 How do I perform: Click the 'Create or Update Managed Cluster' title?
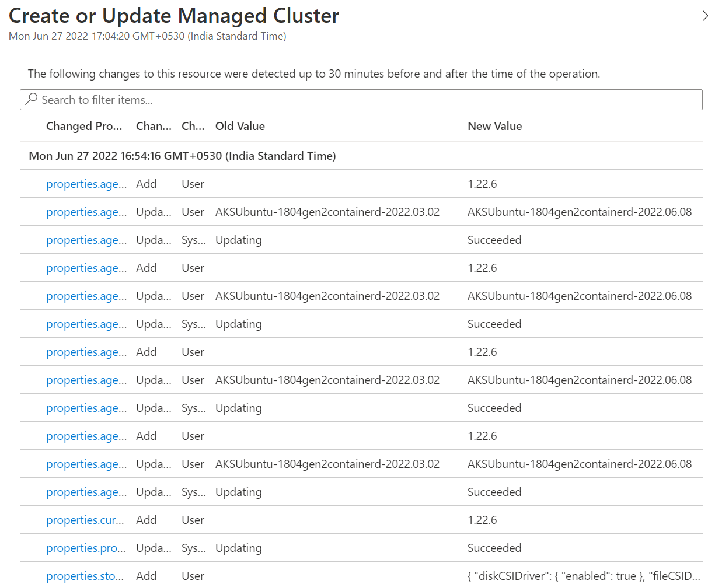[174, 15]
